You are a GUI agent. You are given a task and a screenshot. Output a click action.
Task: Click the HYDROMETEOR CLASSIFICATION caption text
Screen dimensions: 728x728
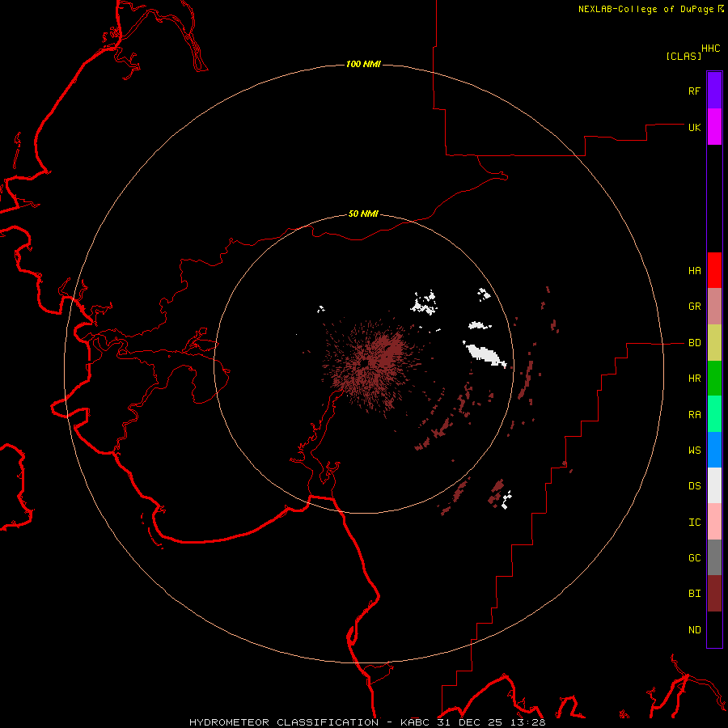284,722
